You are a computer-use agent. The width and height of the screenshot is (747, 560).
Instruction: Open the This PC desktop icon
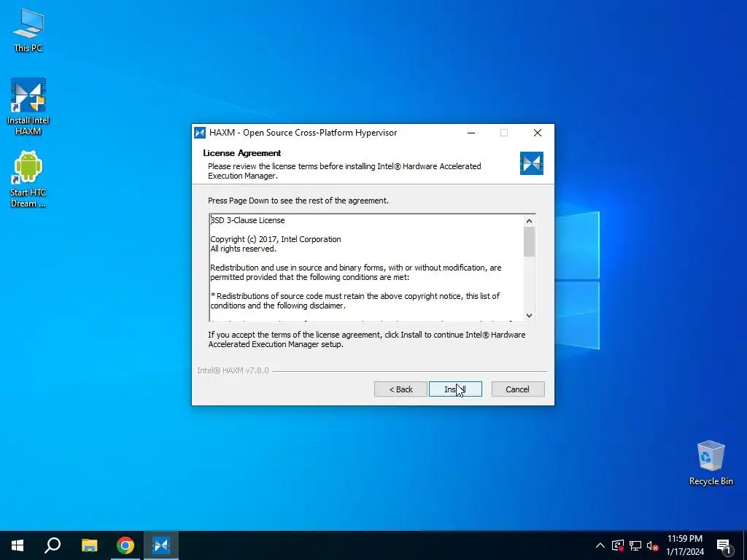(28, 31)
